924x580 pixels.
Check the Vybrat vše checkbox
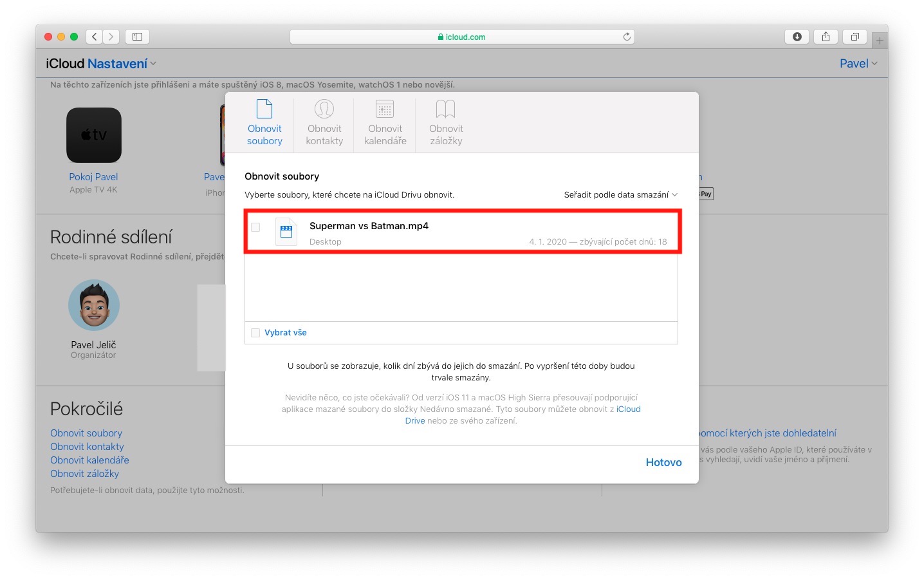(x=255, y=333)
